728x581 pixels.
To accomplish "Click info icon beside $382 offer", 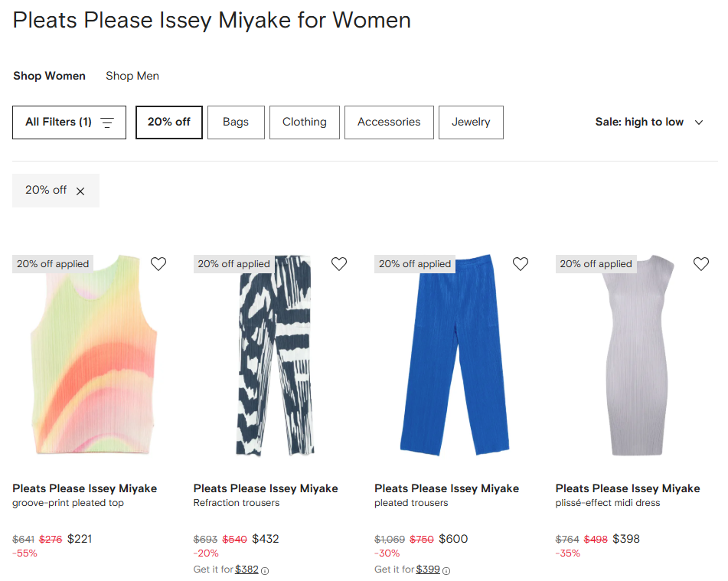I will 265,570.
